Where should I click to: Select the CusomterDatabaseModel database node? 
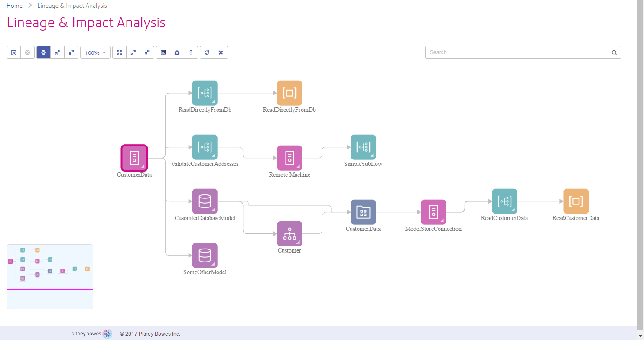tap(205, 201)
